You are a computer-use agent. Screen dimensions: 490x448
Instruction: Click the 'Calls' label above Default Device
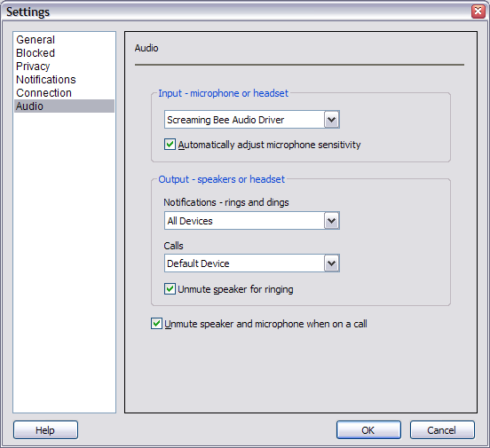[173, 246]
